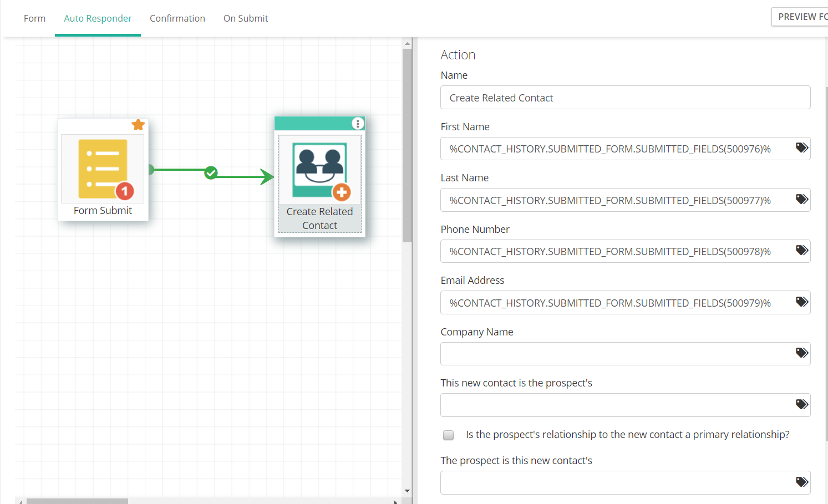Screen dimensions: 828x504
Task: Click the primary relationship question label
Action: point(627,435)
